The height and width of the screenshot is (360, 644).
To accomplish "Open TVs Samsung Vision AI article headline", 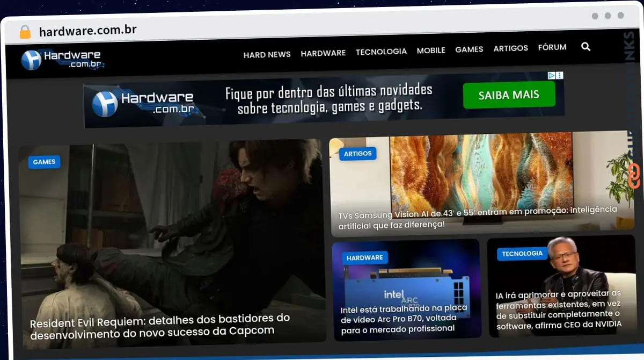I will (478, 217).
